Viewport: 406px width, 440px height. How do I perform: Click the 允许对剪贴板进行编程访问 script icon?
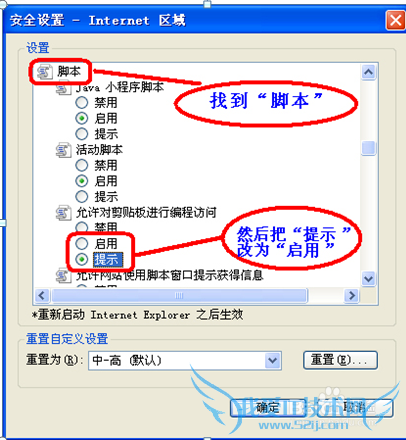[63, 213]
